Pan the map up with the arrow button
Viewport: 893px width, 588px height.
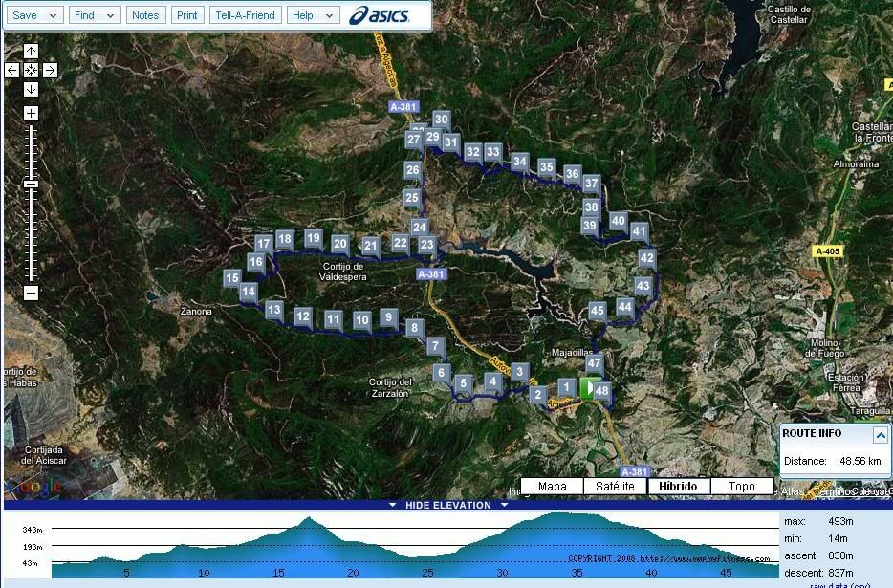point(31,52)
